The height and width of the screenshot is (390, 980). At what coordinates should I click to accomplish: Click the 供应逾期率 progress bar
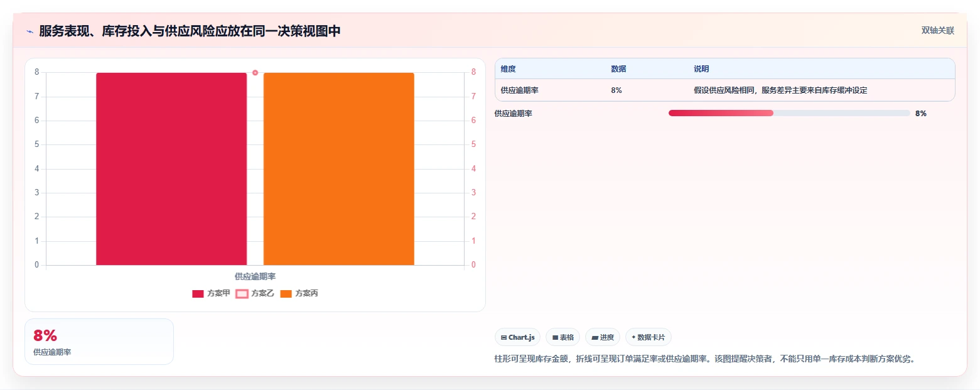pos(789,113)
